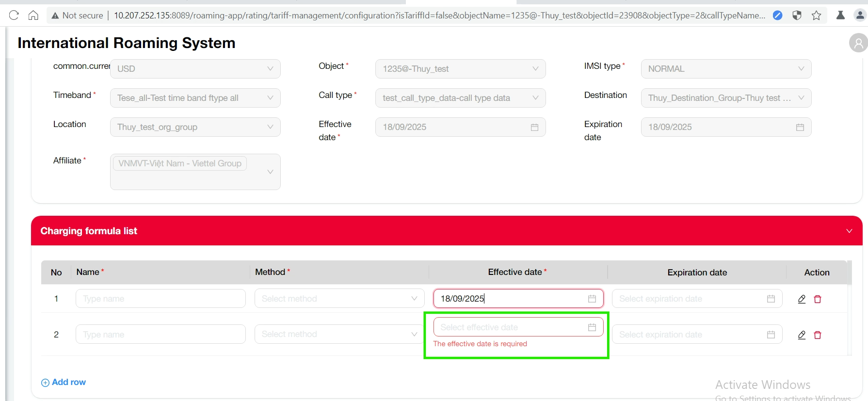Click the International Roaming System title
868x401 pixels.
click(126, 43)
